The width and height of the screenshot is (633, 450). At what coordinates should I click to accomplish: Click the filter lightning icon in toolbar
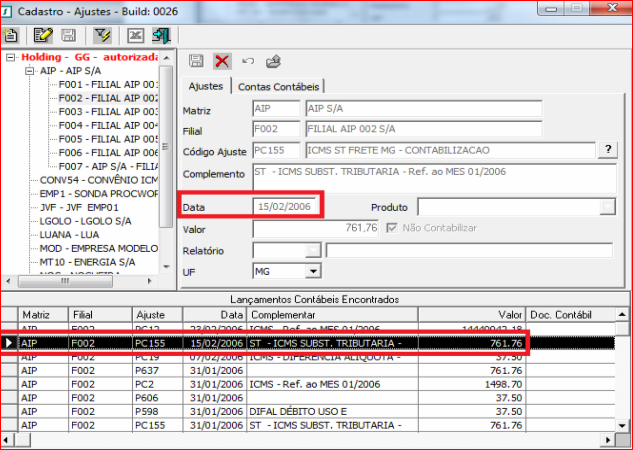pos(101,34)
